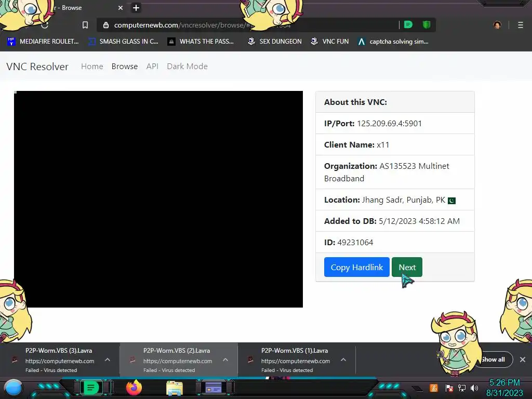Open Action Center flag tray icon
Image resolution: width=532 pixels, height=399 pixels.
pos(449,388)
